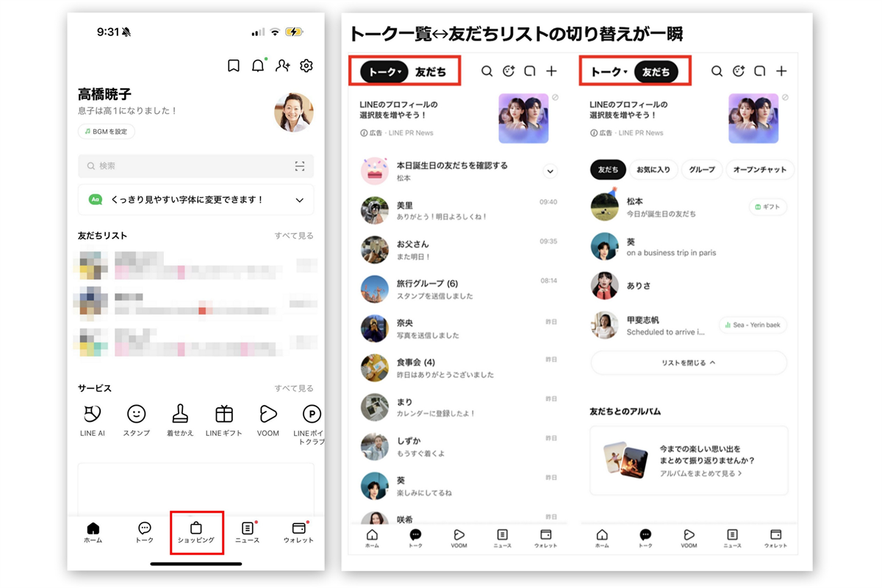Tap すべて見る next to サービス
The width and height of the screenshot is (882, 588).
coord(294,388)
